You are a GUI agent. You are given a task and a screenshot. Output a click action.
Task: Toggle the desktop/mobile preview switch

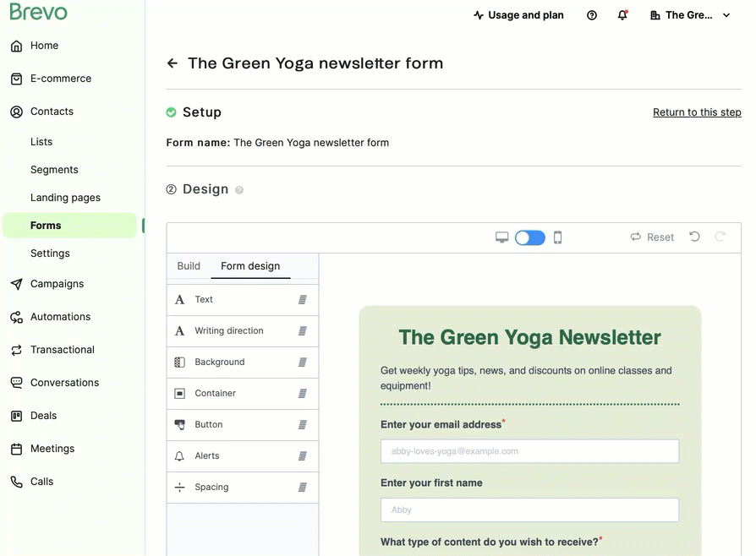(530, 237)
